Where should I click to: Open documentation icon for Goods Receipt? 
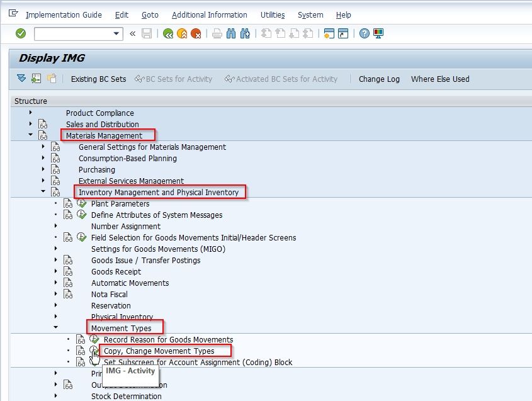[x=68, y=272]
